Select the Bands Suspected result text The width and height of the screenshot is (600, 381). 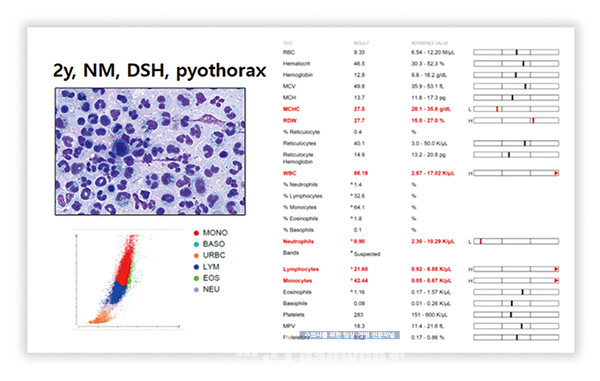pyautogui.click(x=367, y=254)
